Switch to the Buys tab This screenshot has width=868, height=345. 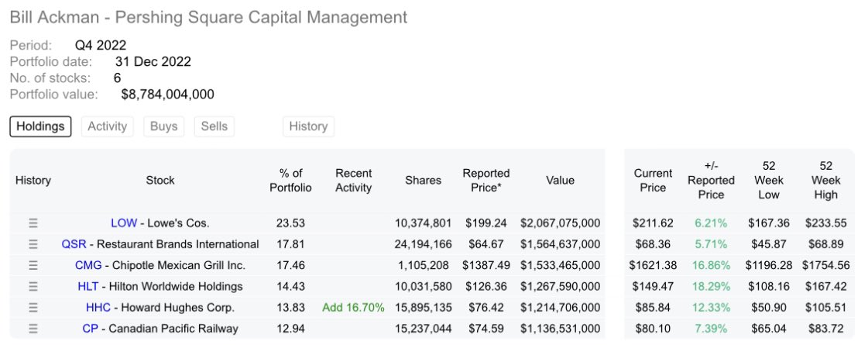click(x=164, y=126)
